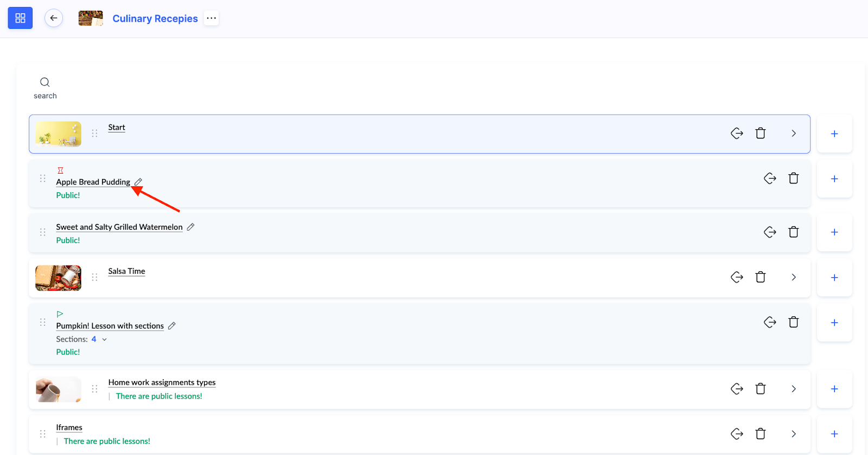Click public lessons note under Iframes

point(107,441)
